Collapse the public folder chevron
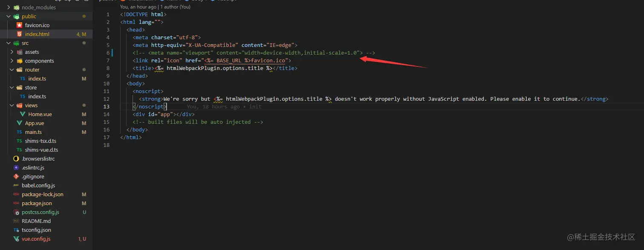The width and height of the screenshot is (644, 250). [x=9, y=16]
